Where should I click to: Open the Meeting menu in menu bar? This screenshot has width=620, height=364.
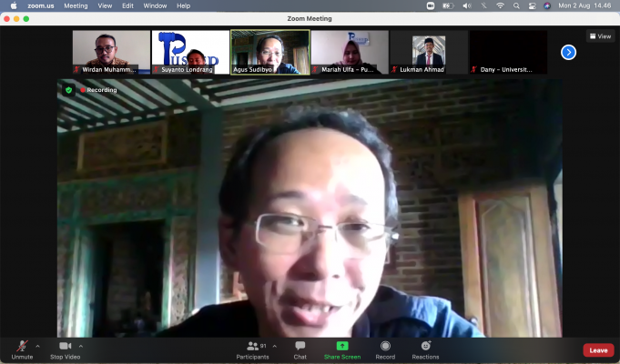point(76,5)
